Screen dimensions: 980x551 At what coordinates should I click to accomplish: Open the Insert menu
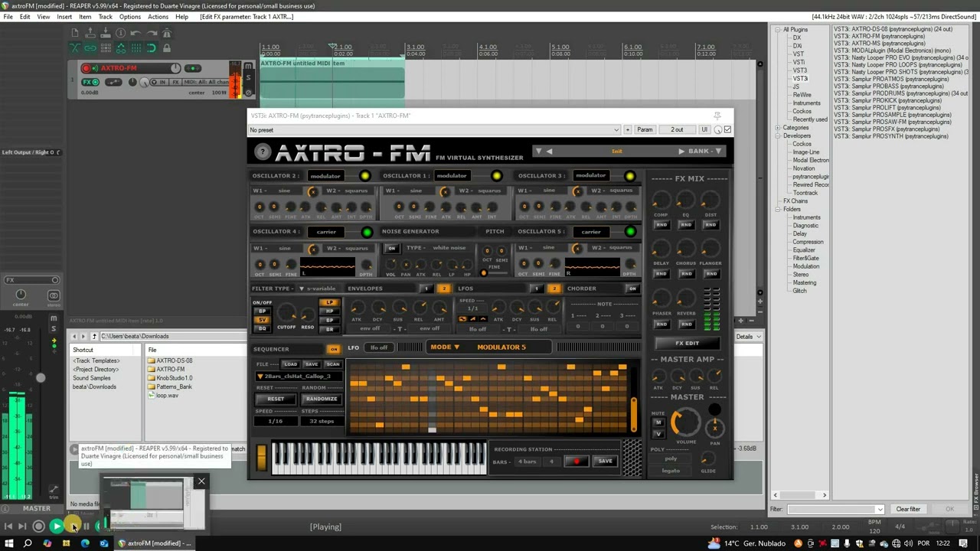[64, 17]
